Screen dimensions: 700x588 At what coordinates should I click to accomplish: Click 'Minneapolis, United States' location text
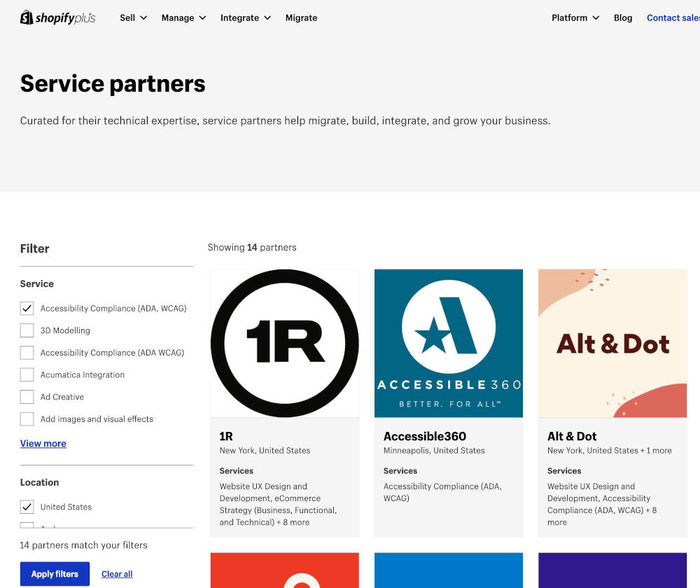(x=434, y=451)
